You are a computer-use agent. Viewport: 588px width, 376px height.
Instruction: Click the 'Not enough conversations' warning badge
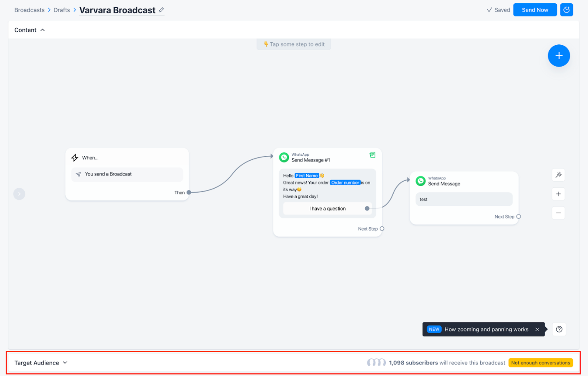coord(540,363)
